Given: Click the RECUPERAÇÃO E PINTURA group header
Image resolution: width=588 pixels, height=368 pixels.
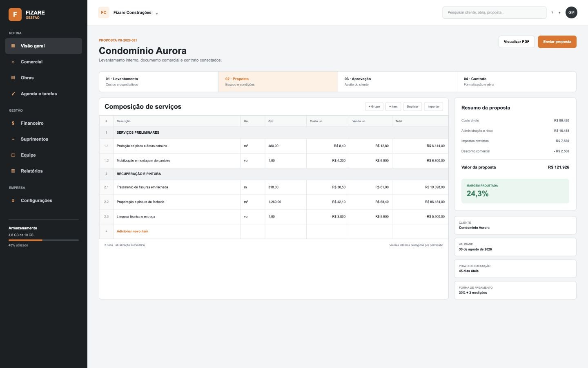Looking at the screenshot, I should (274, 174).
